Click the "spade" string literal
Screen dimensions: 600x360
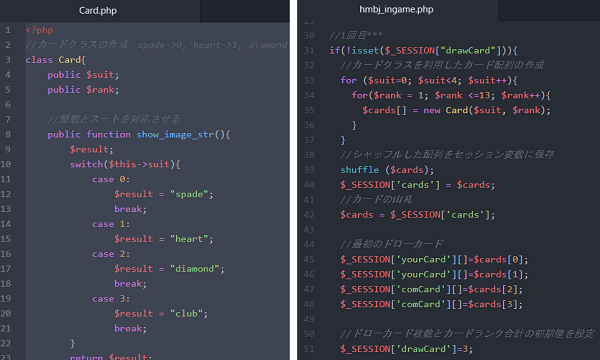point(189,194)
